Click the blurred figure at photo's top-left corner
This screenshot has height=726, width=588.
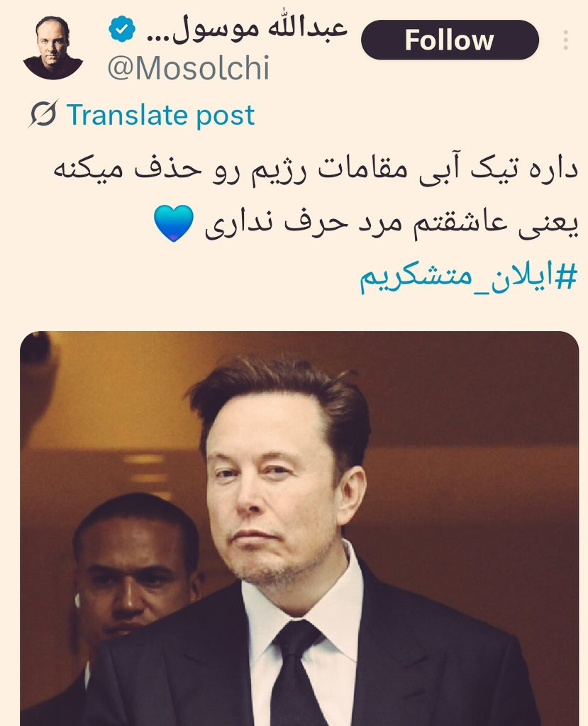coord(36,380)
